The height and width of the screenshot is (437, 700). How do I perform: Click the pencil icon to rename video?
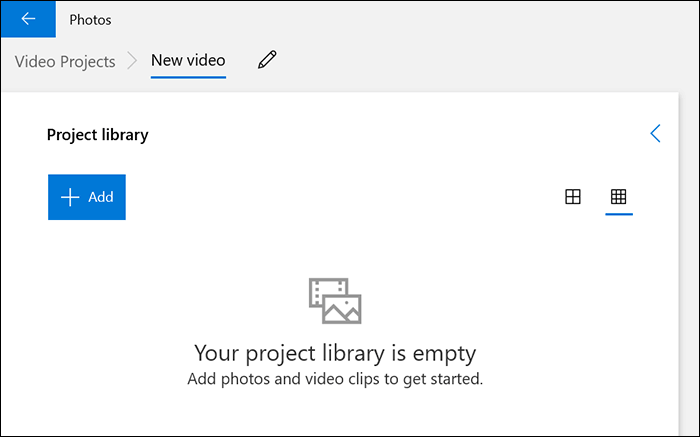pyautogui.click(x=266, y=60)
